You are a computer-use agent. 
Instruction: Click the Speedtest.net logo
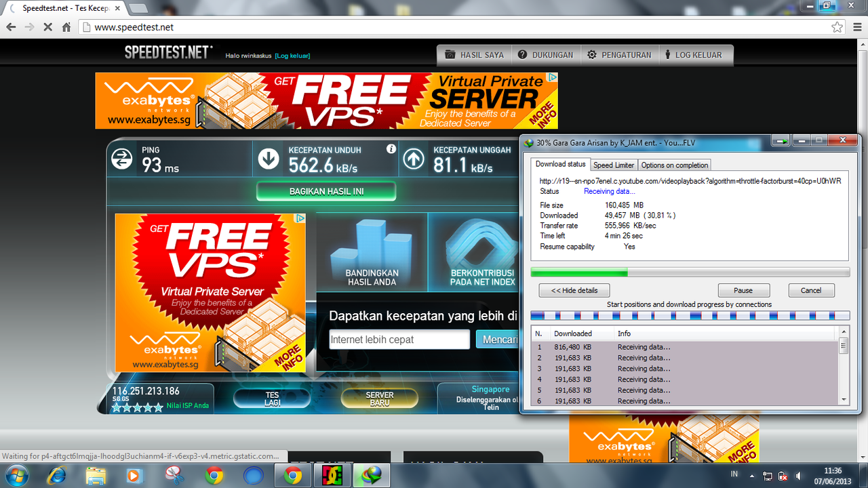(x=168, y=53)
